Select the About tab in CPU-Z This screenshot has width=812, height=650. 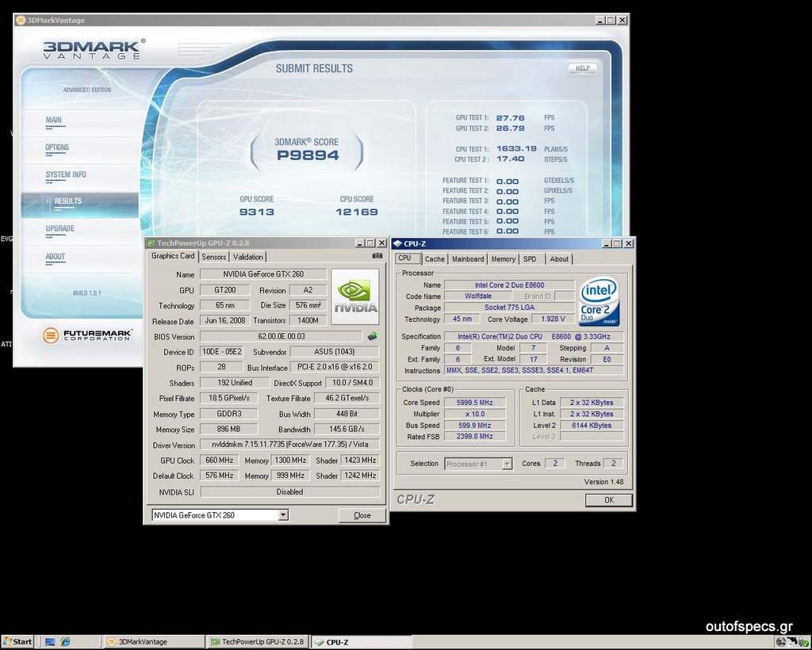click(x=559, y=259)
